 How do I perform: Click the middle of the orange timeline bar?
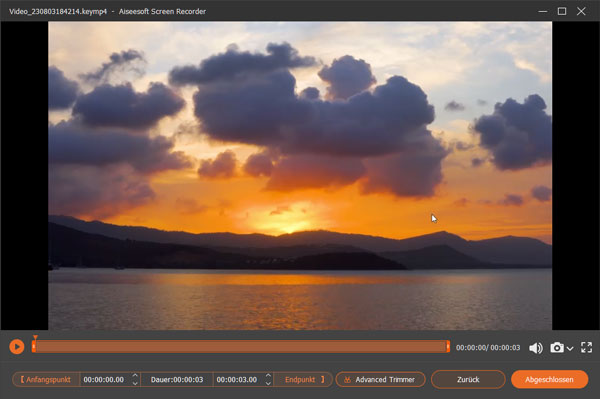(241, 347)
